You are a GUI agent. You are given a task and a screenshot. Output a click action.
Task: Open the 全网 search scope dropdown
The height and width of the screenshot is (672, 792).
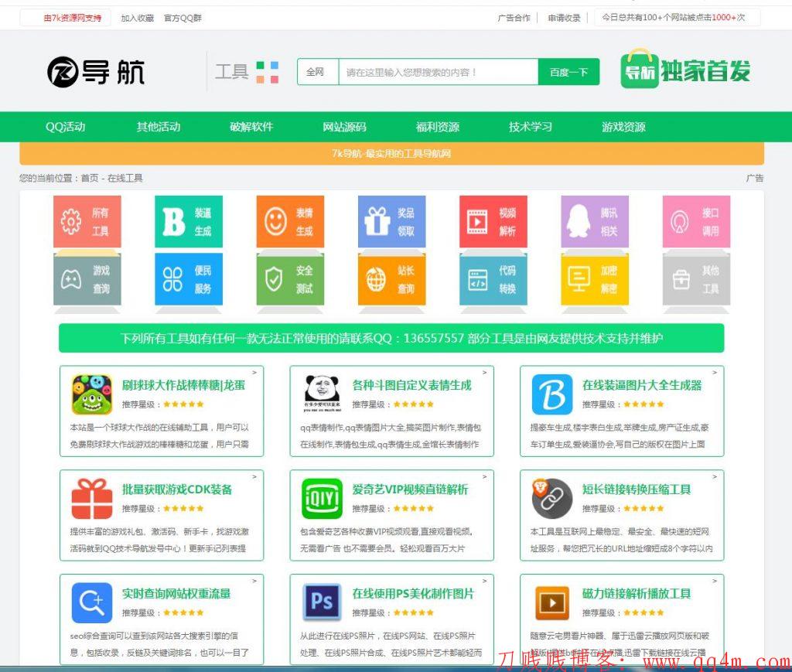[x=318, y=72]
